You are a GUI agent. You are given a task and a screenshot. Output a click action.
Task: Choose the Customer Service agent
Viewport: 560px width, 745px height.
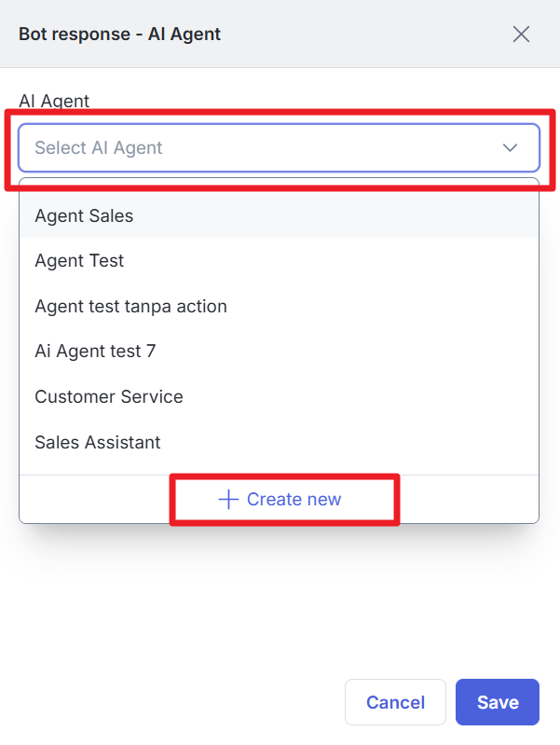click(x=109, y=396)
